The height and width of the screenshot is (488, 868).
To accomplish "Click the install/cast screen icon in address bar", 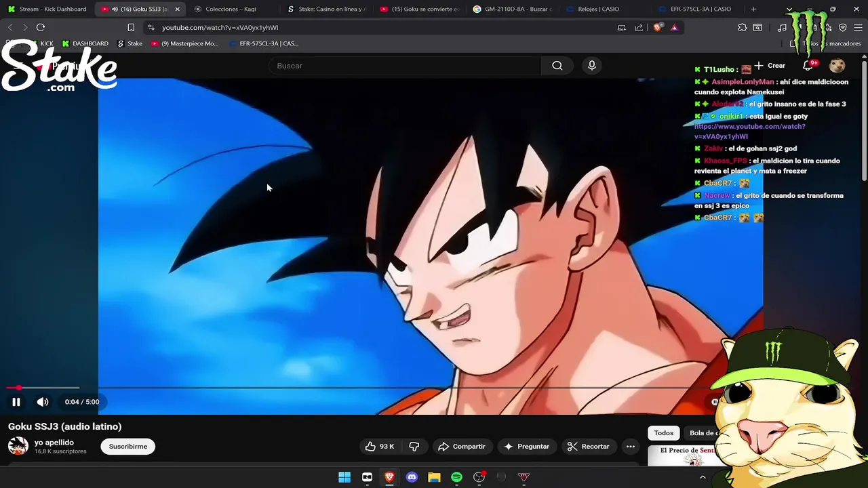I will [x=622, y=27].
